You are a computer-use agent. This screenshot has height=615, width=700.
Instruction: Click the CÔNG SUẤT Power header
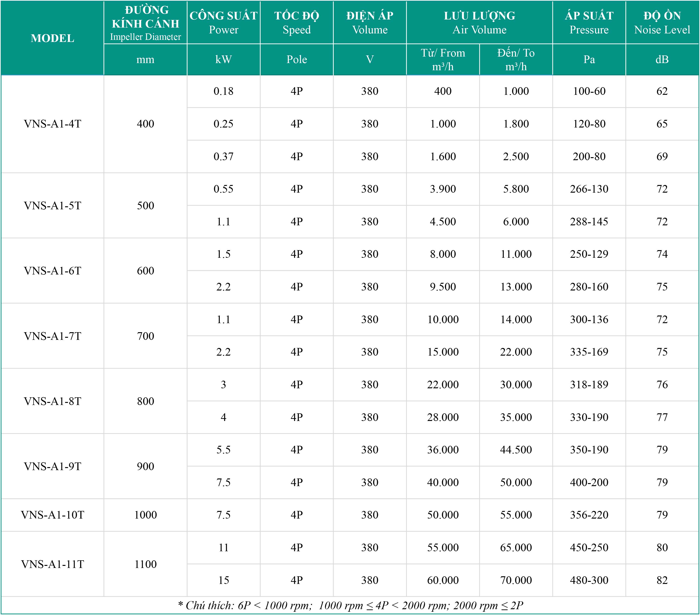[x=224, y=23]
